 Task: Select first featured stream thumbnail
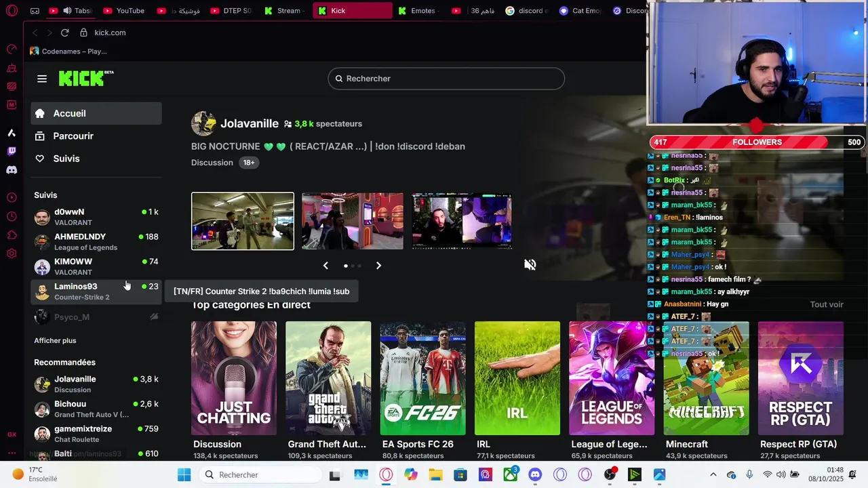pos(243,221)
